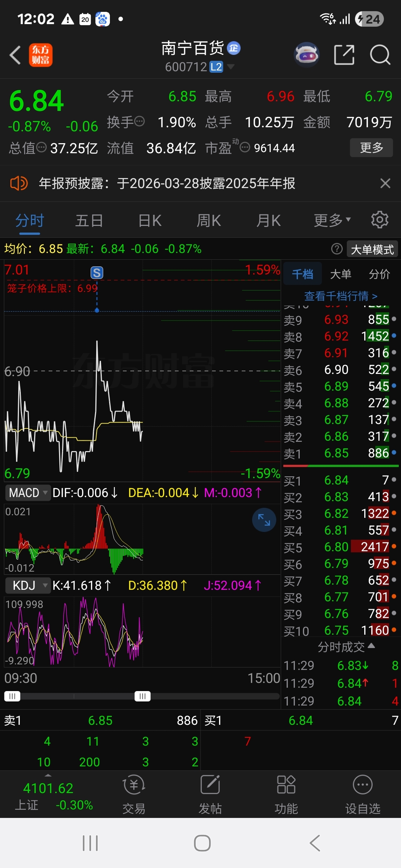Select the 买1 6.84 order row

(340, 480)
